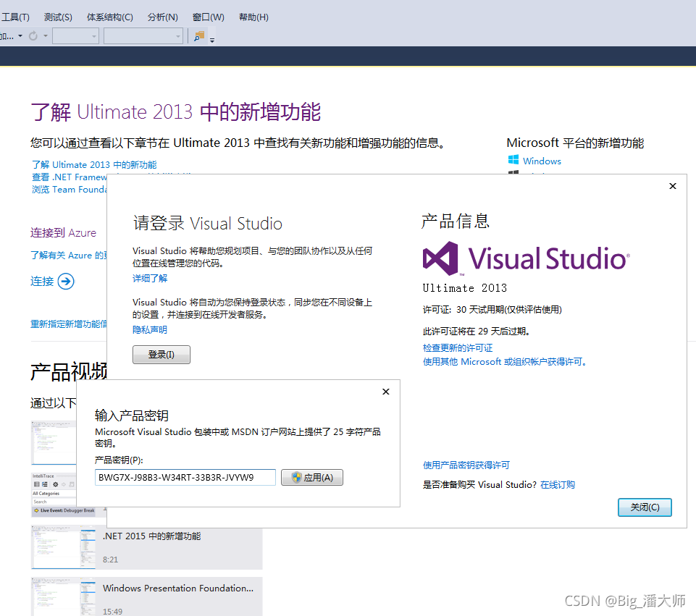Open the 窗口(W) menu

208,17
